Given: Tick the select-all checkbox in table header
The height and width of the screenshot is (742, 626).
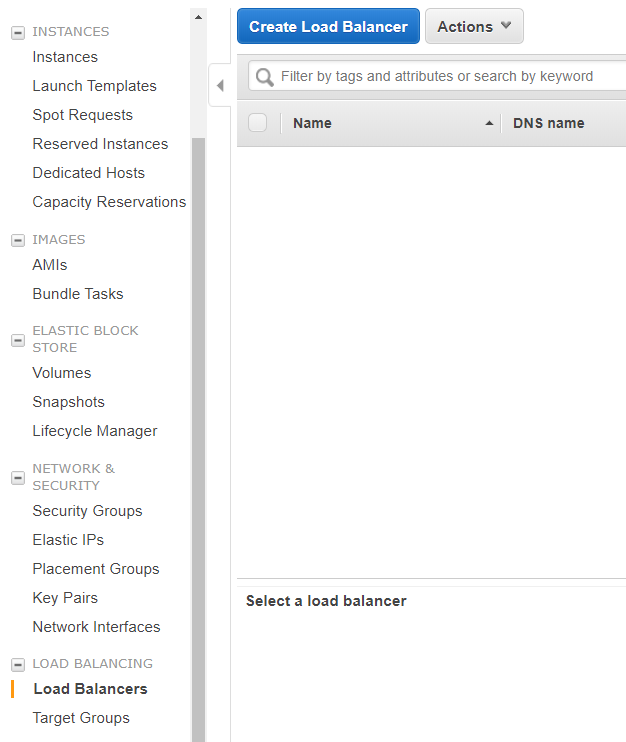Looking at the screenshot, I should tap(257, 123).
